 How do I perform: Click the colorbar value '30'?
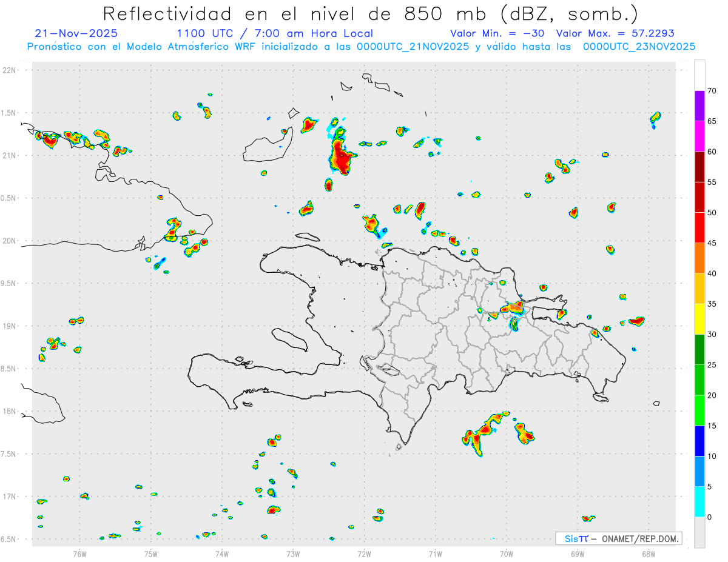(x=712, y=335)
